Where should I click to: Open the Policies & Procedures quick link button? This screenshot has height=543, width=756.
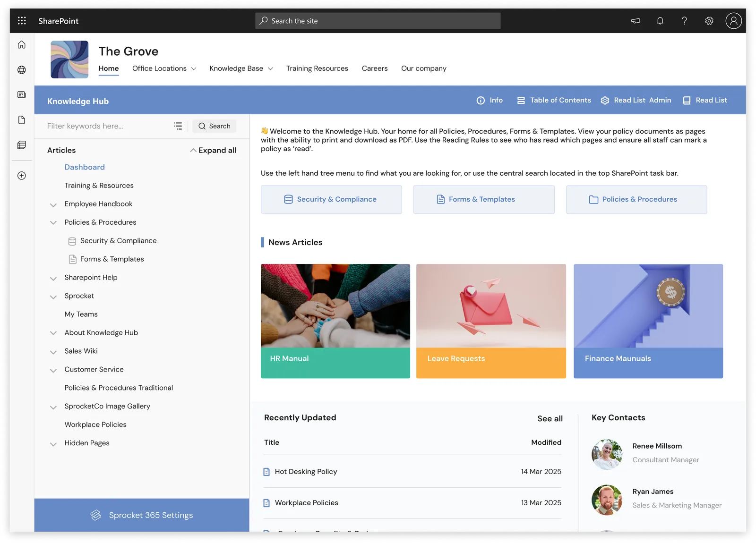(636, 200)
